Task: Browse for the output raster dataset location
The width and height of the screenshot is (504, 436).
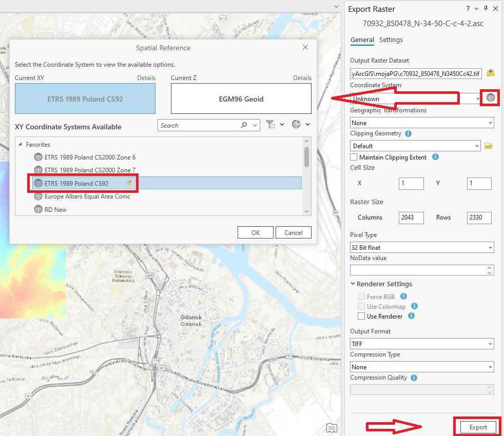Action: click(490, 73)
